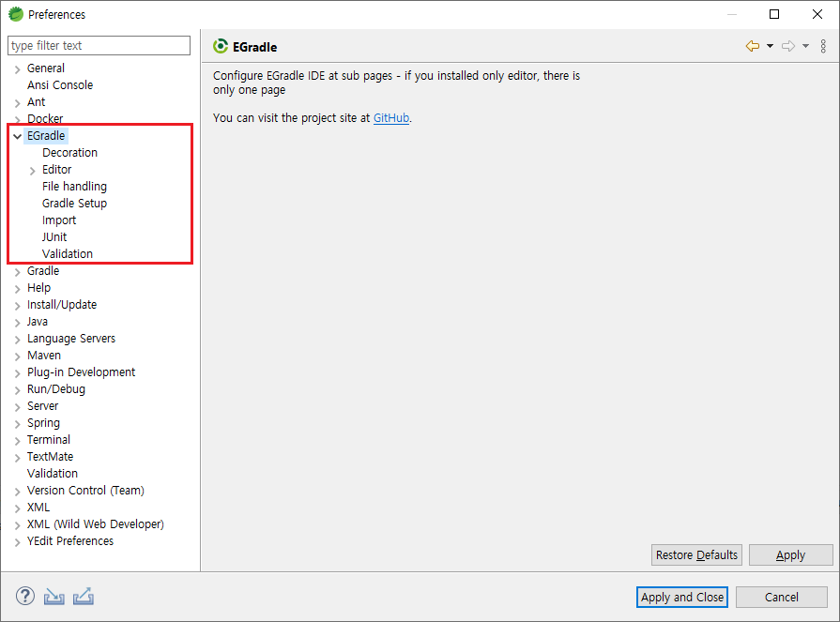840x622 pixels.
Task: Expand the Help tree node
Action: (x=17, y=289)
